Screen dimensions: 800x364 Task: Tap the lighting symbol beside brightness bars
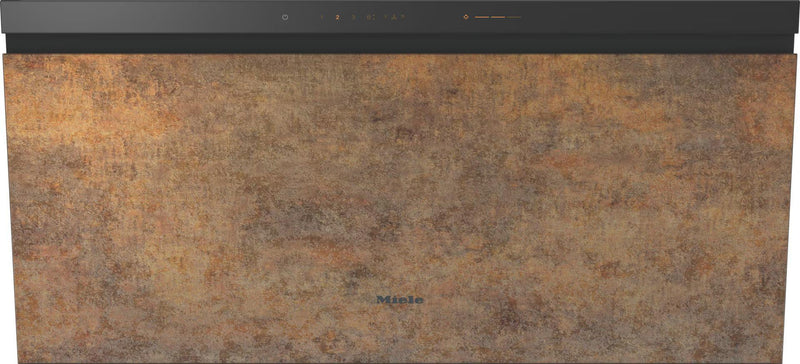[466, 17]
